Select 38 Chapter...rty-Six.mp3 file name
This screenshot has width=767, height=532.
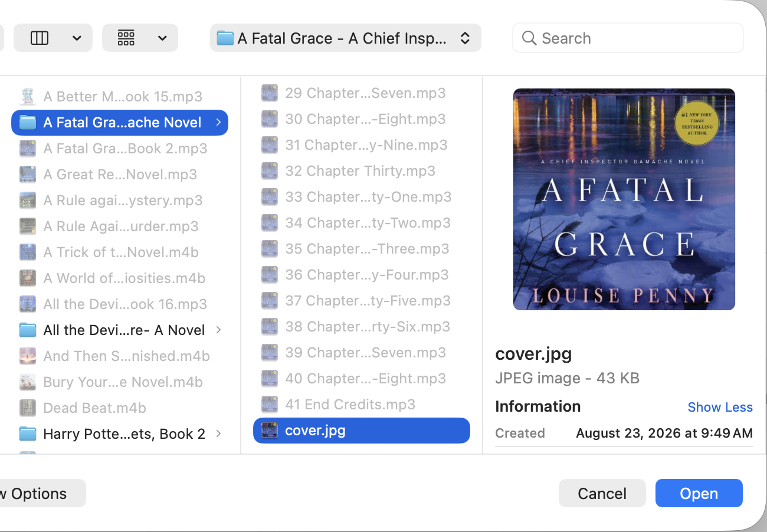(368, 327)
